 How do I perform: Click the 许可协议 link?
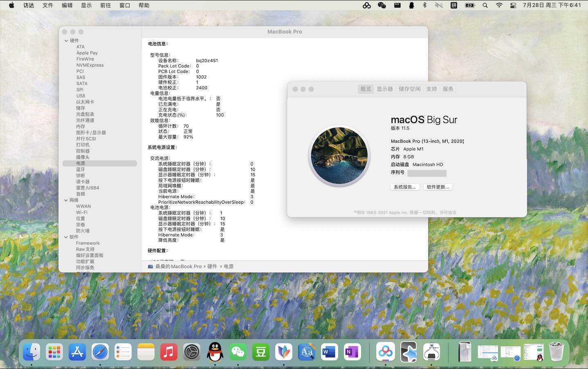[x=448, y=213]
